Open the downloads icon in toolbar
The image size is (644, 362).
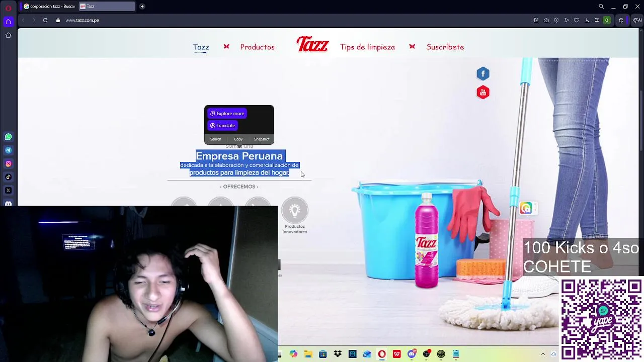[x=587, y=20]
